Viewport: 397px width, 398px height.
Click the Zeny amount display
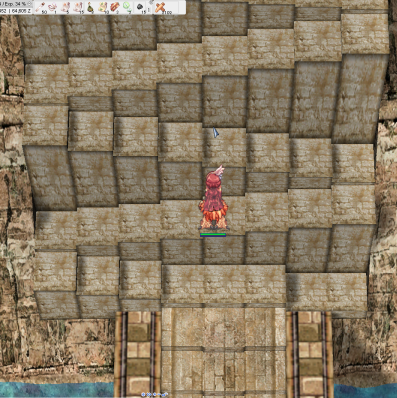21,11
